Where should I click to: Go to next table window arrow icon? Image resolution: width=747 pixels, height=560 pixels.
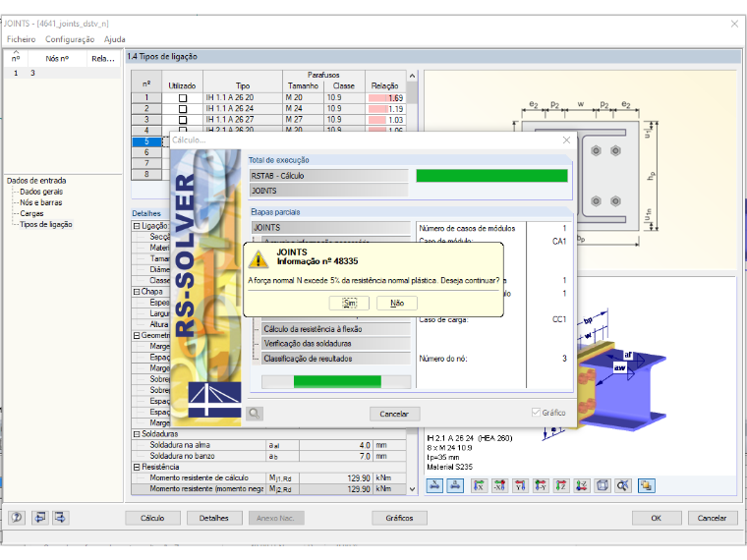point(61,518)
